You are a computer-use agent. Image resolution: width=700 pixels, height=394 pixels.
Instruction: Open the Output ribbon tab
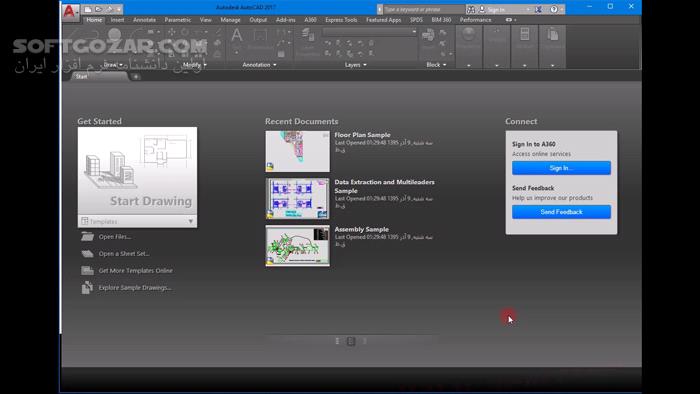[x=258, y=20]
